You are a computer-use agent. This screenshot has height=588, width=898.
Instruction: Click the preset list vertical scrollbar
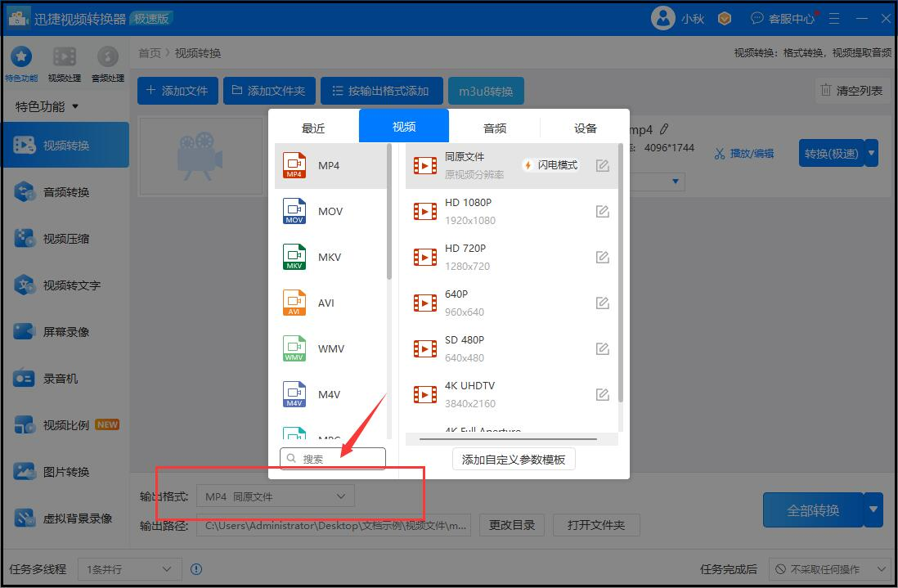click(x=620, y=273)
